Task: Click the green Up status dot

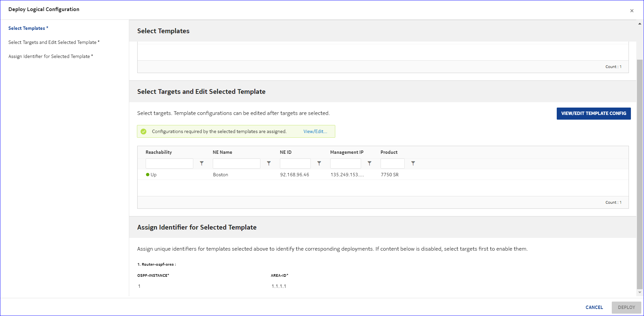Action: 148,175
